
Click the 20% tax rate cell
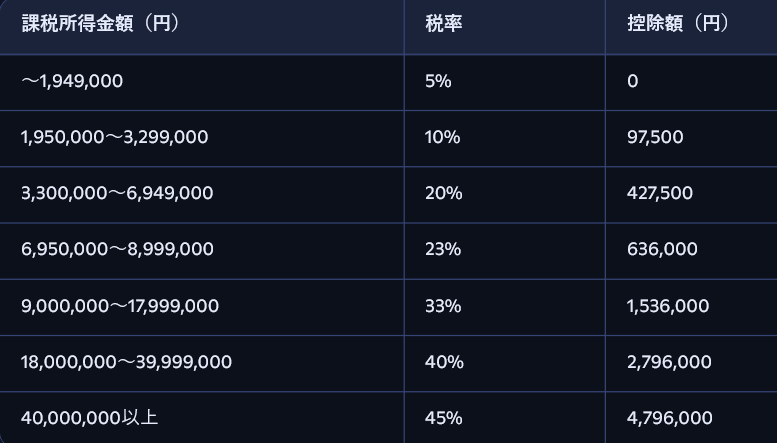click(443, 193)
